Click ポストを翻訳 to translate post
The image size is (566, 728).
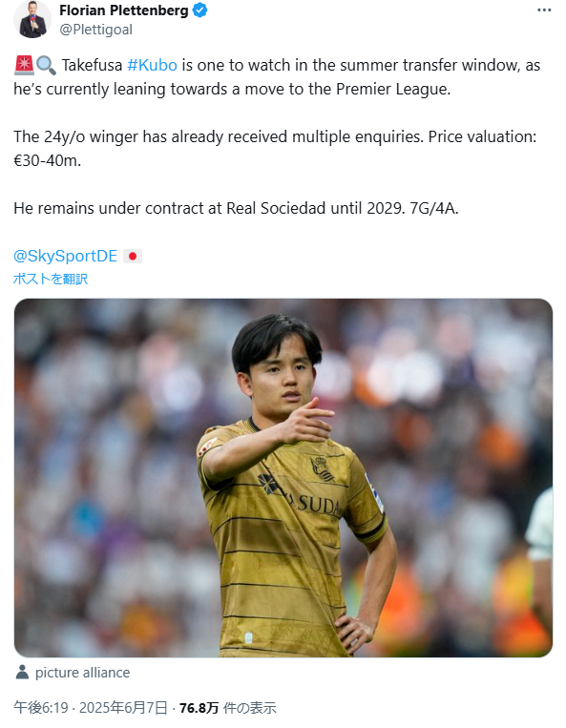(x=51, y=279)
